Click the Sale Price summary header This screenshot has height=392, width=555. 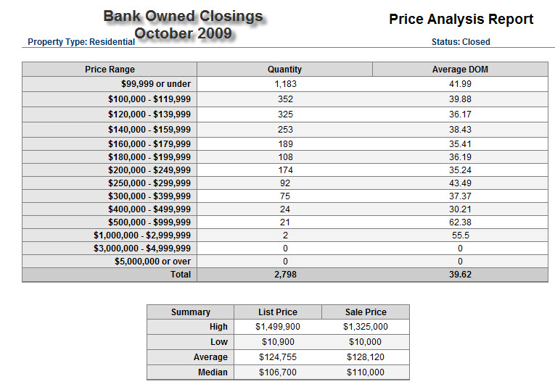click(366, 312)
